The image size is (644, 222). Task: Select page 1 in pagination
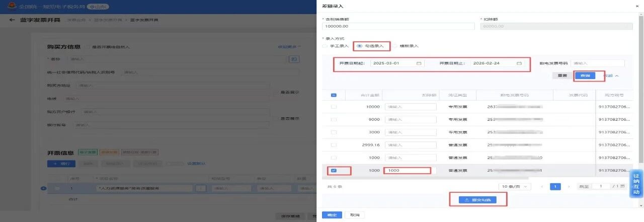[555, 186]
